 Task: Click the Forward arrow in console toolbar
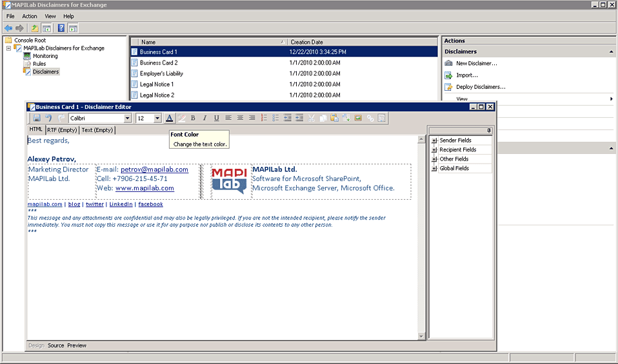click(20, 28)
